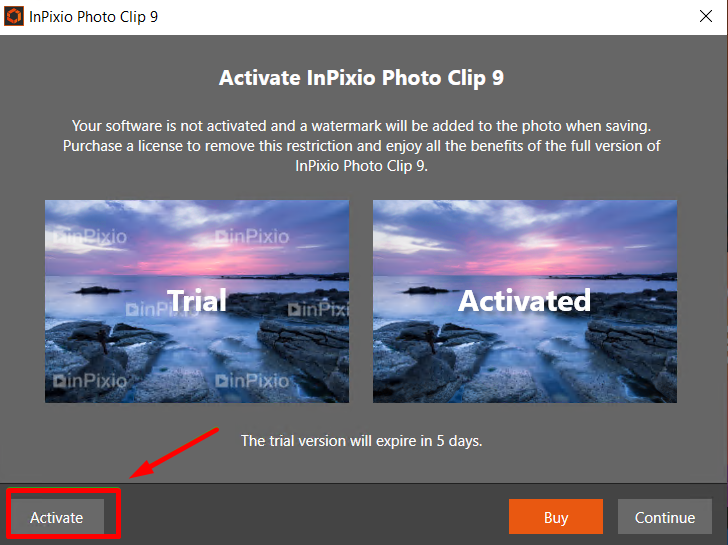
Task: Continue with the trial version
Action: click(x=664, y=517)
